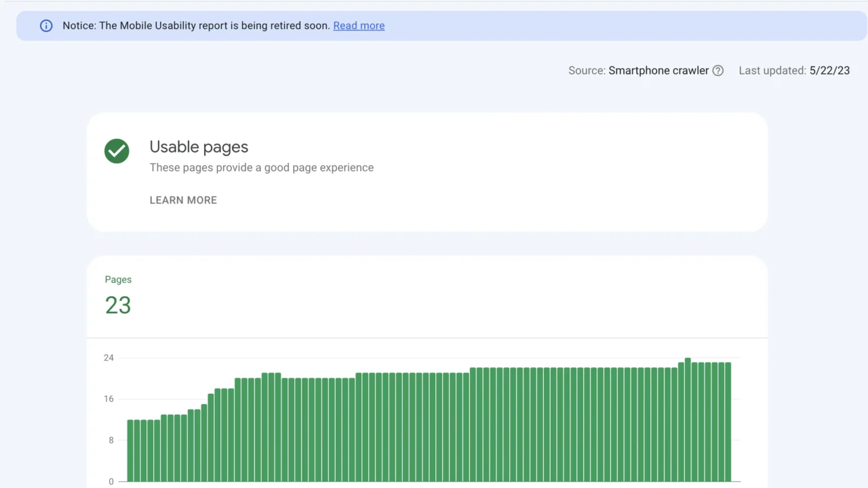Viewport: 868px width, 488px height.
Task: Click the 0 label on the chart axis
Action: pos(111,482)
